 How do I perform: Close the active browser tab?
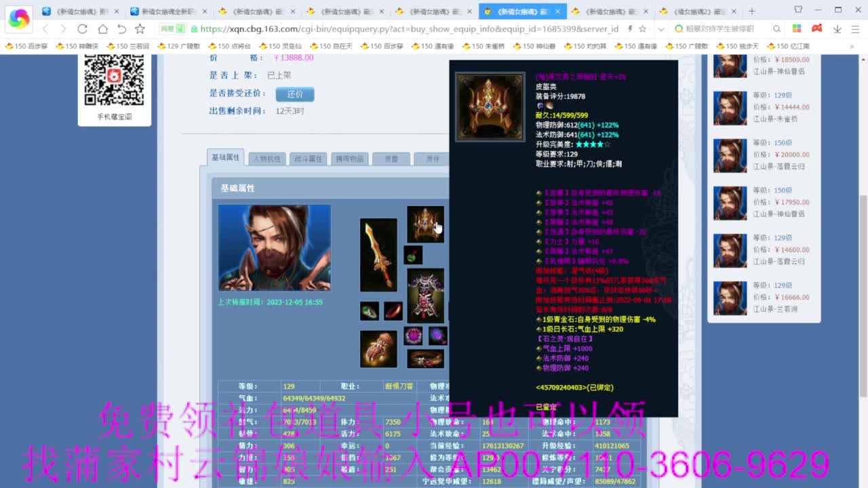[558, 12]
